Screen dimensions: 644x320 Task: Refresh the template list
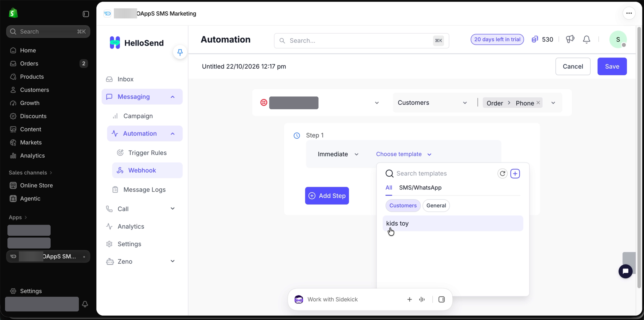[502, 173]
